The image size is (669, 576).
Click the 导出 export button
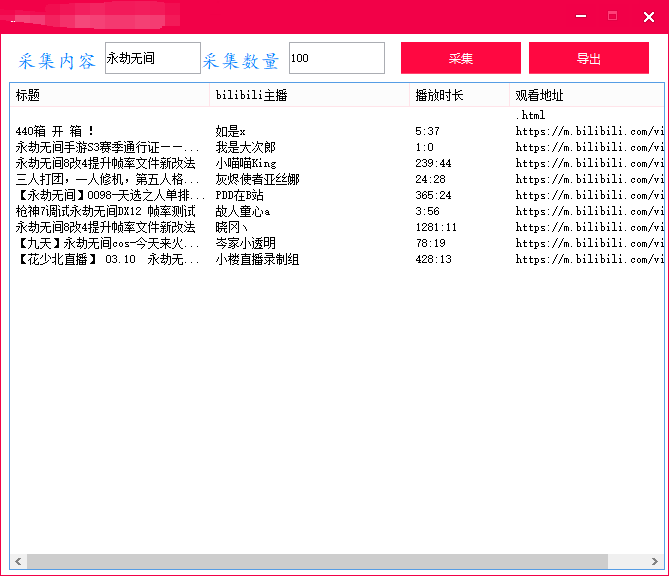589,58
